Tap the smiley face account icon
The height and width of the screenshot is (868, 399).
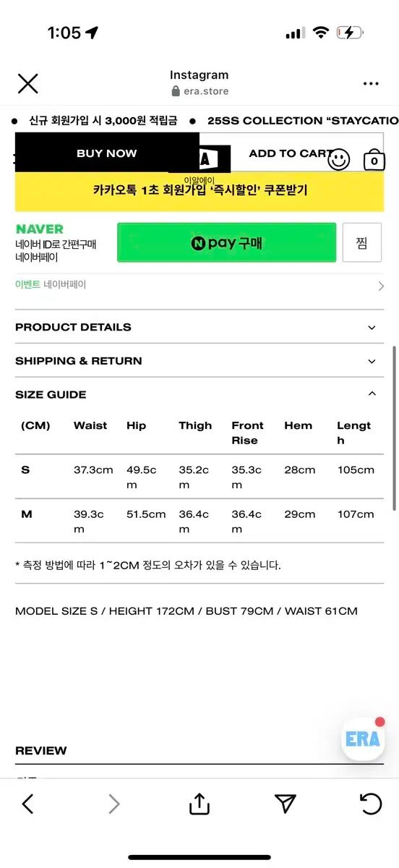coord(339,160)
